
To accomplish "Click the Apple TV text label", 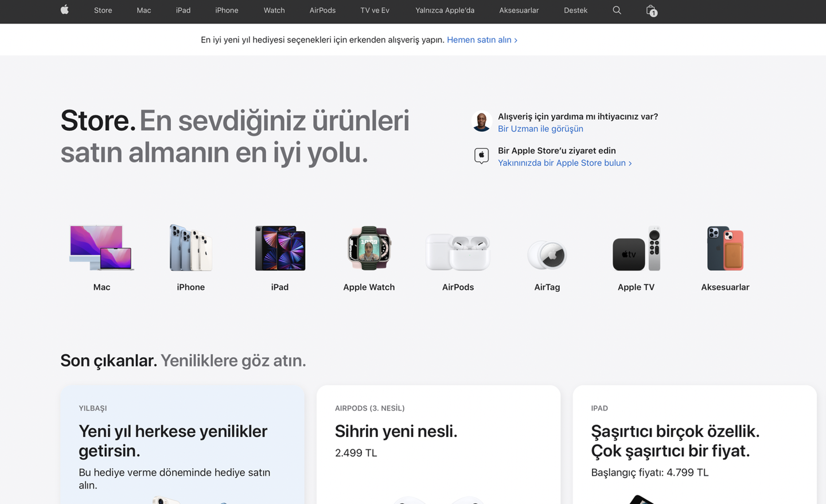I will tap(636, 287).
